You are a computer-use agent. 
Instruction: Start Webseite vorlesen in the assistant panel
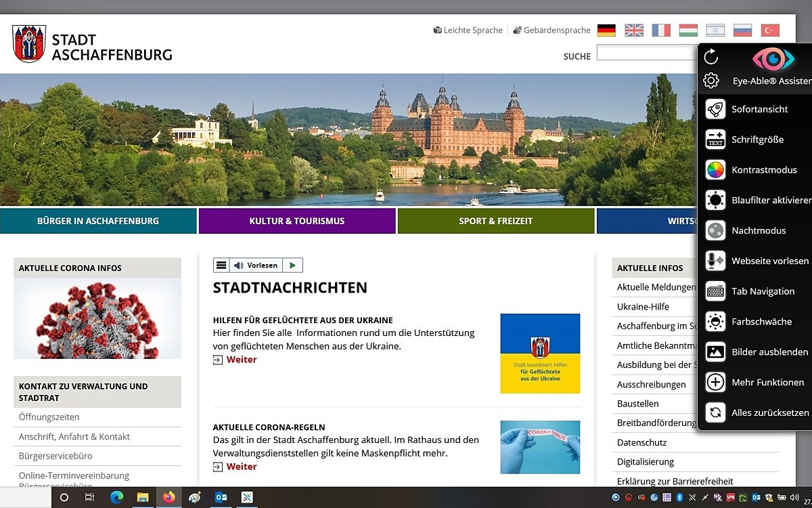click(x=715, y=261)
